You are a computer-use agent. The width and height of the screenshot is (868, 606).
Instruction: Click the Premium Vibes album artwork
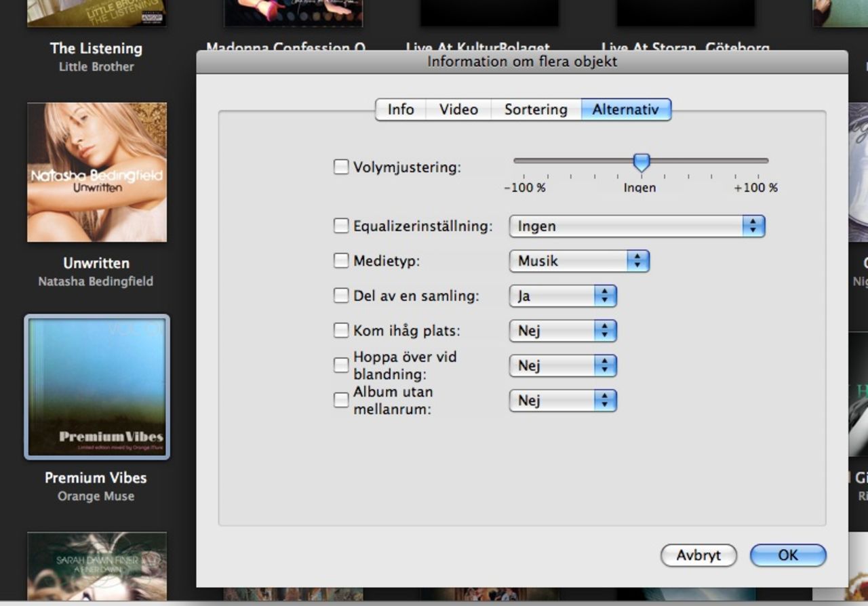point(97,386)
